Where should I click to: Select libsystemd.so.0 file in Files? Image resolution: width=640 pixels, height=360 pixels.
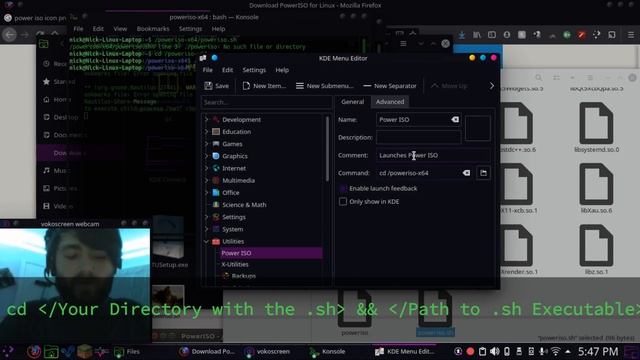coord(596,127)
